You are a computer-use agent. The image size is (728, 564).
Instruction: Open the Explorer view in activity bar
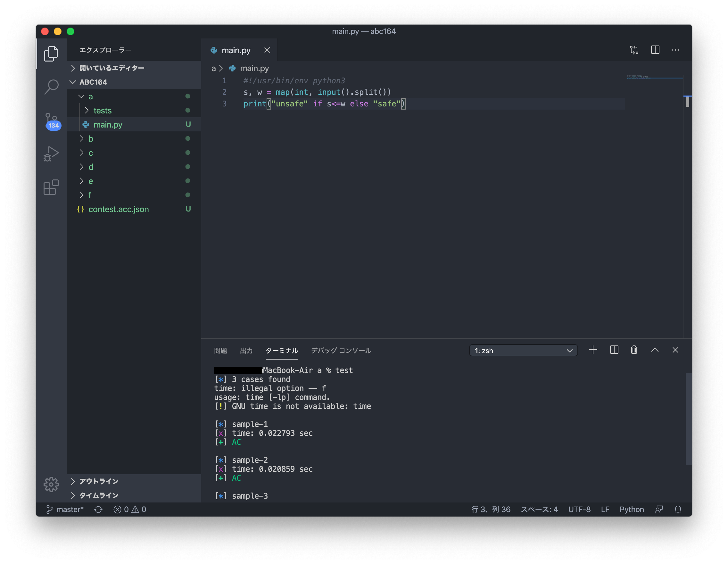click(51, 53)
